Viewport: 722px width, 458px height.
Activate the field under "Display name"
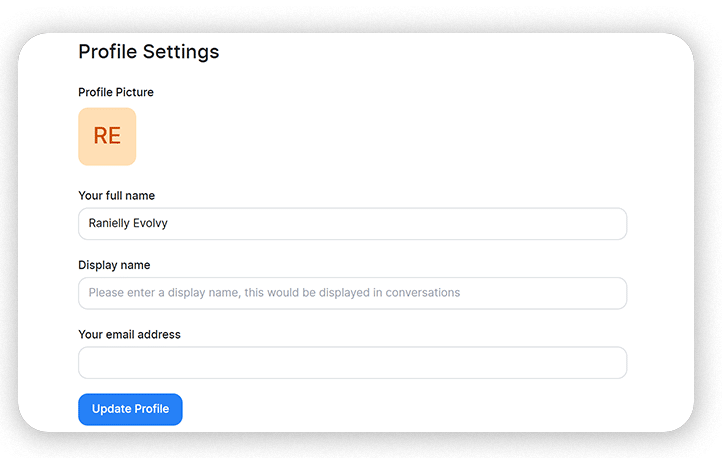click(x=352, y=293)
